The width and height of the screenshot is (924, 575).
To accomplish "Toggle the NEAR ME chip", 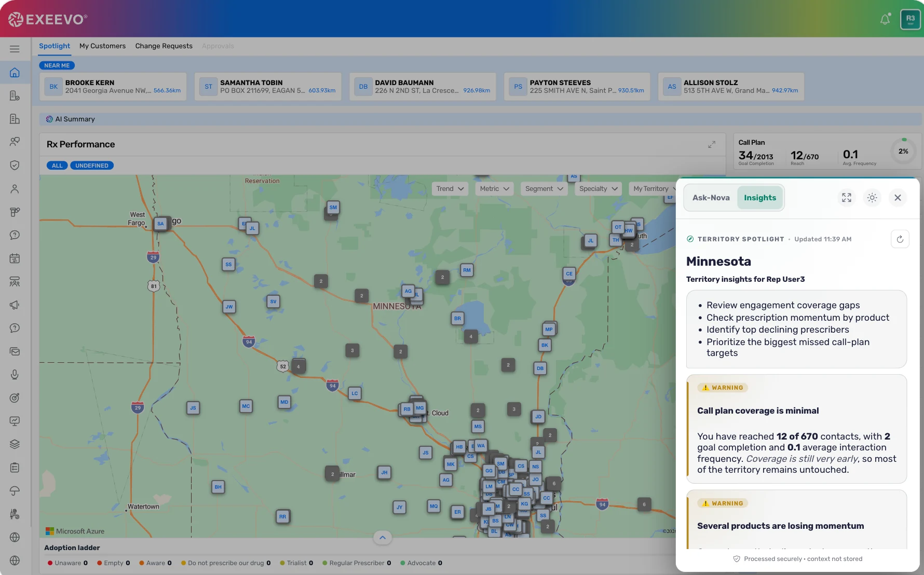I will 57,65.
